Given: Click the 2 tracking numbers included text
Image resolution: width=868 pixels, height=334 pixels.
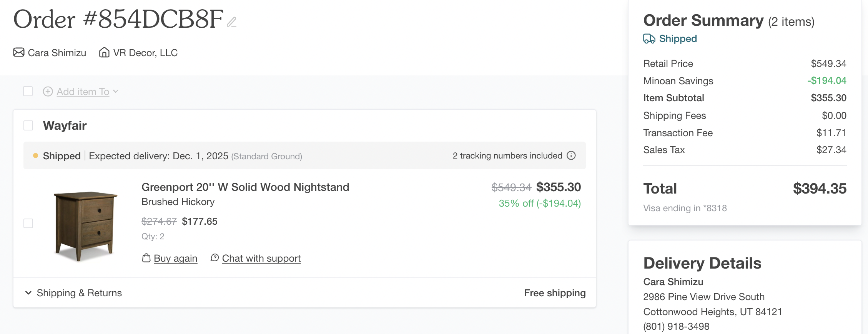Looking at the screenshot, I should pyautogui.click(x=507, y=155).
